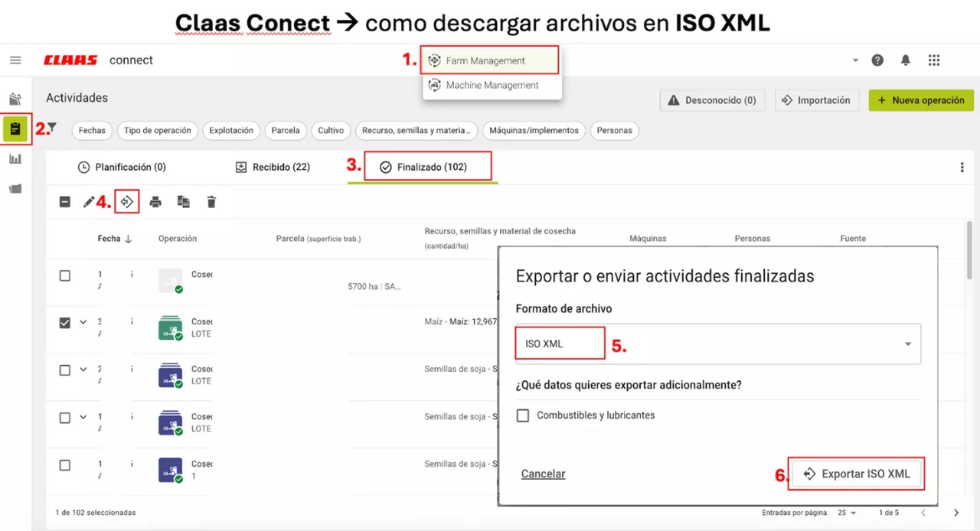Viewport: 980px width, 531px height.
Task: Check the first activity row checkbox
Action: coord(65,275)
